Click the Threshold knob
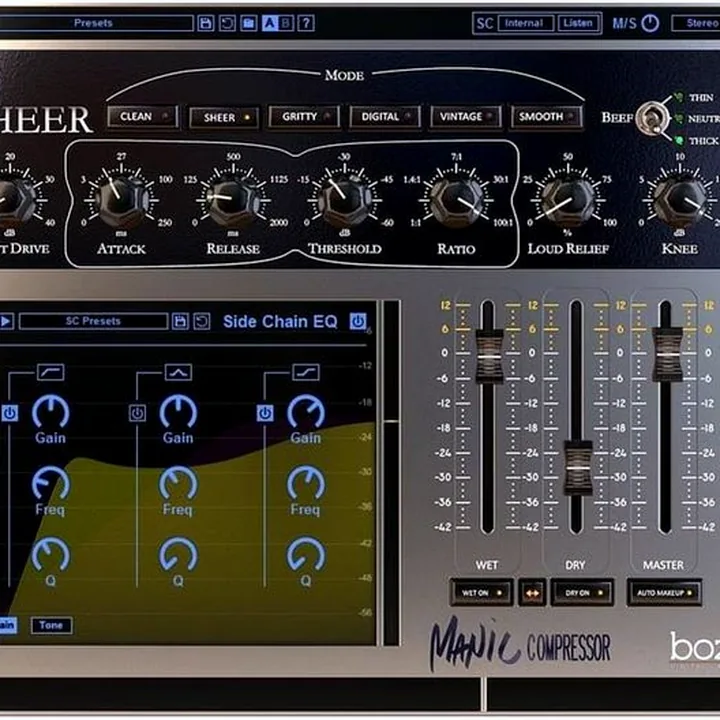720x720 pixels. coord(344,200)
